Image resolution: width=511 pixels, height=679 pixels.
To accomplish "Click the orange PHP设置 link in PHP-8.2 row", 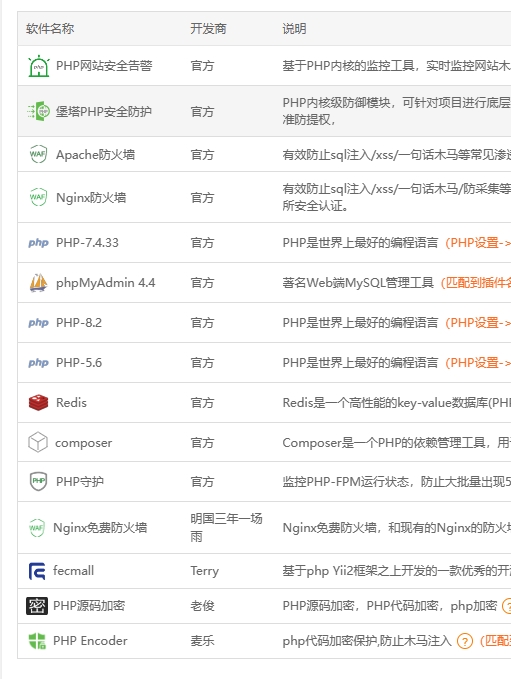I will pos(478,323).
